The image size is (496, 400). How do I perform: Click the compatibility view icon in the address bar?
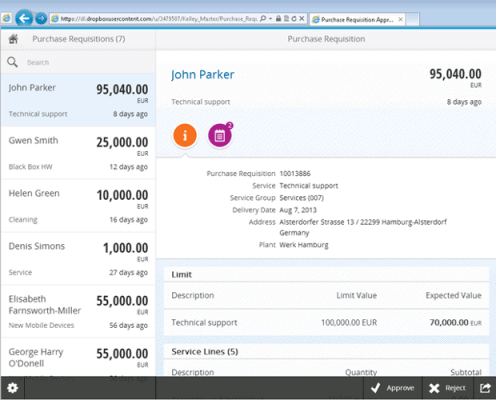coord(286,19)
